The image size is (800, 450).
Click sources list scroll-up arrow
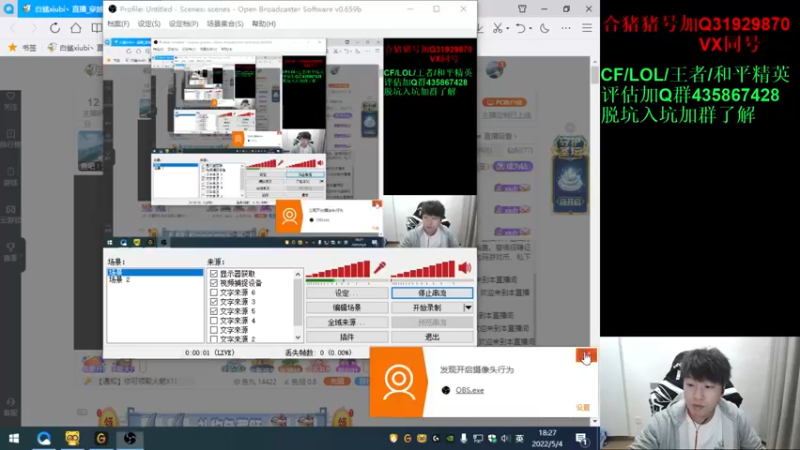(298, 274)
